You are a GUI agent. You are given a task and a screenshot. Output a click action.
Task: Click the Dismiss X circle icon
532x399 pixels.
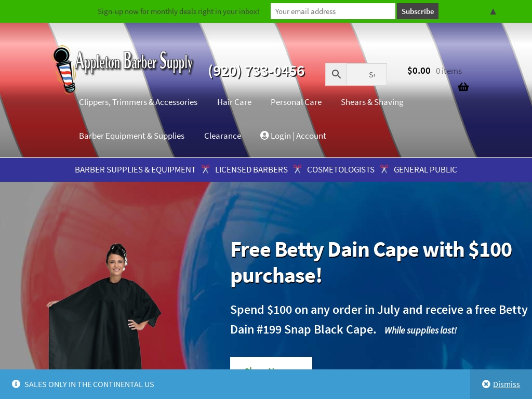pos(486,384)
